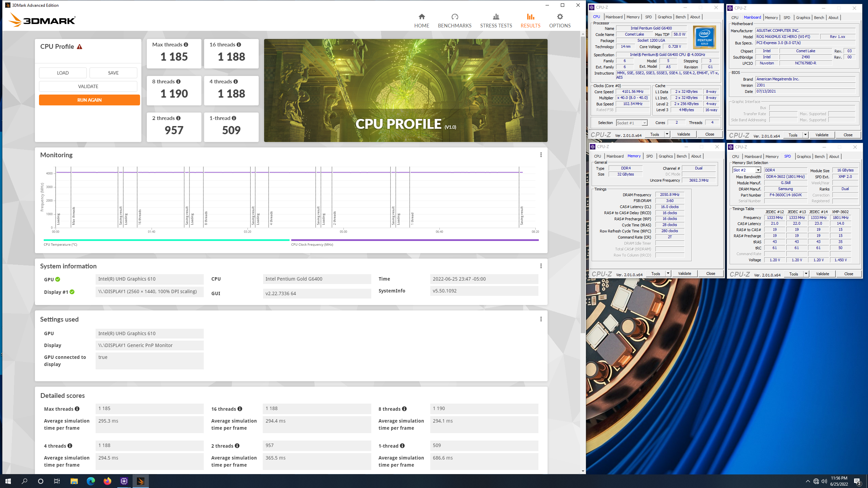Show info for 8 threads score tile
This screenshot has width=868, height=488.
(x=178, y=82)
